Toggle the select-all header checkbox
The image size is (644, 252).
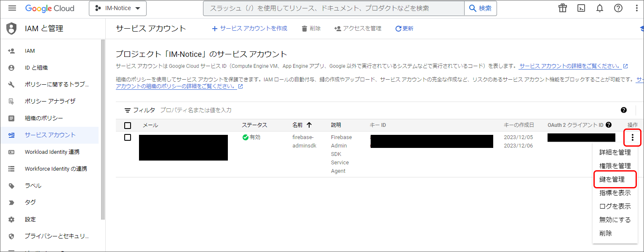point(128,125)
